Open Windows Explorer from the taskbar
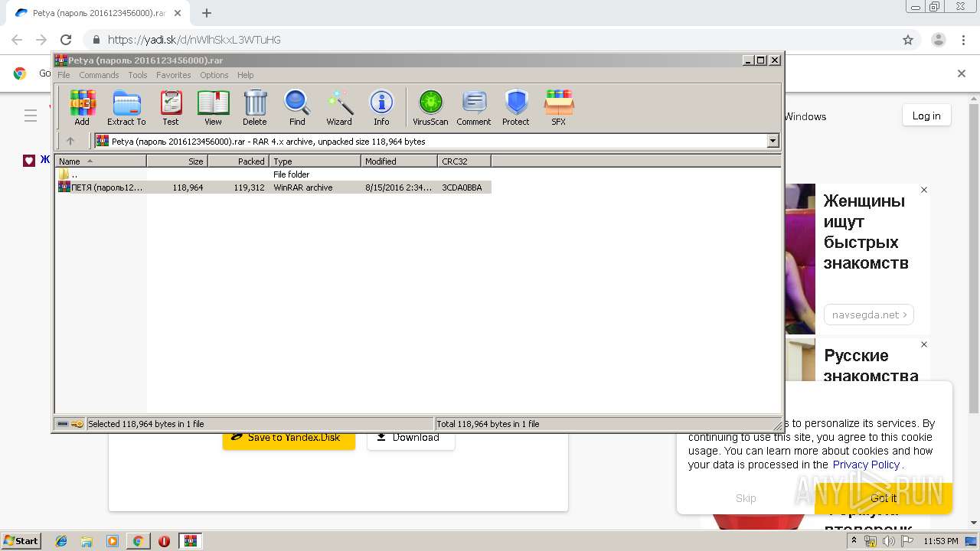This screenshot has width=980, height=551. click(x=87, y=541)
